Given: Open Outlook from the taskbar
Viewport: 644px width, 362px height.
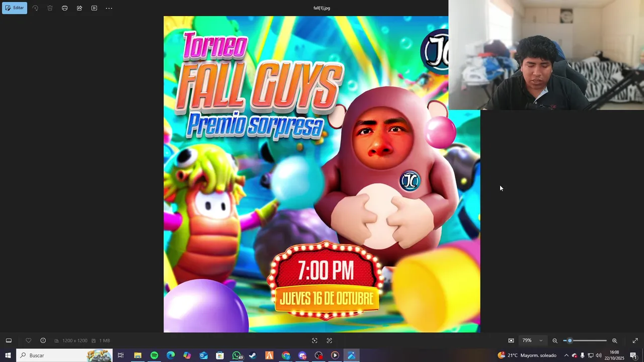Looking at the screenshot, I should tap(203, 355).
